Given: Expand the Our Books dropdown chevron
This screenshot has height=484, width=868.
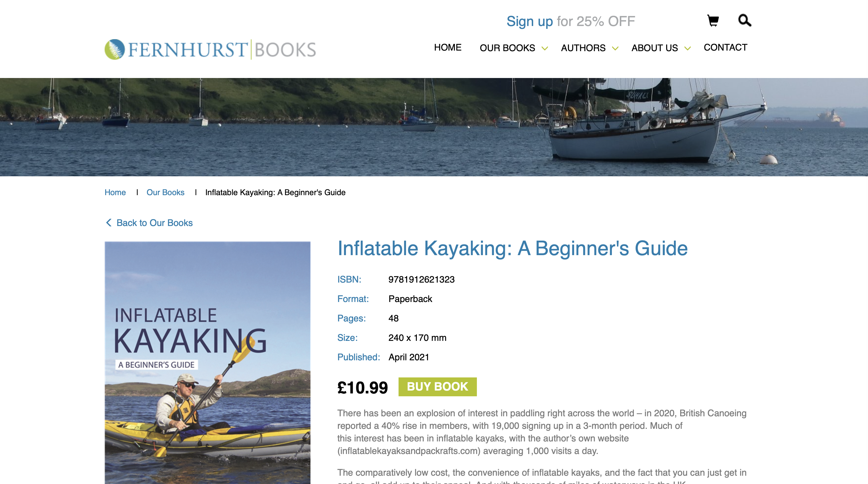Looking at the screenshot, I should pos(545,49).
